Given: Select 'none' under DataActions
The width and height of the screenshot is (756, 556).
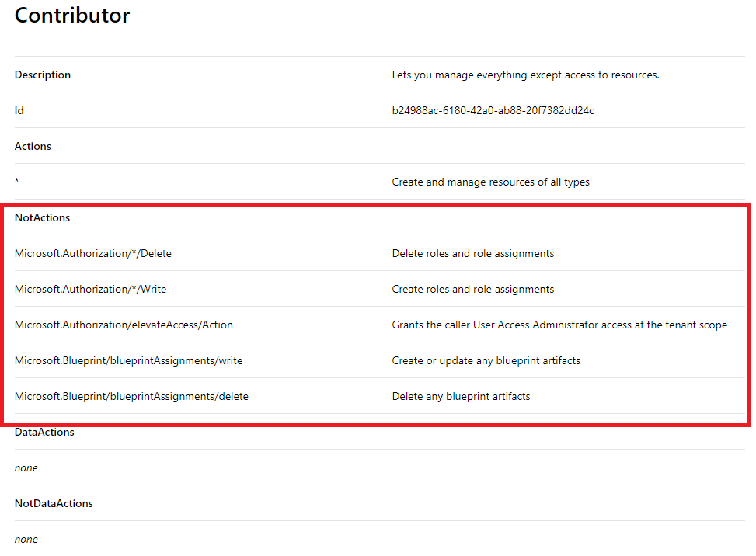Looking at the screenshot, I should [26, 467].
